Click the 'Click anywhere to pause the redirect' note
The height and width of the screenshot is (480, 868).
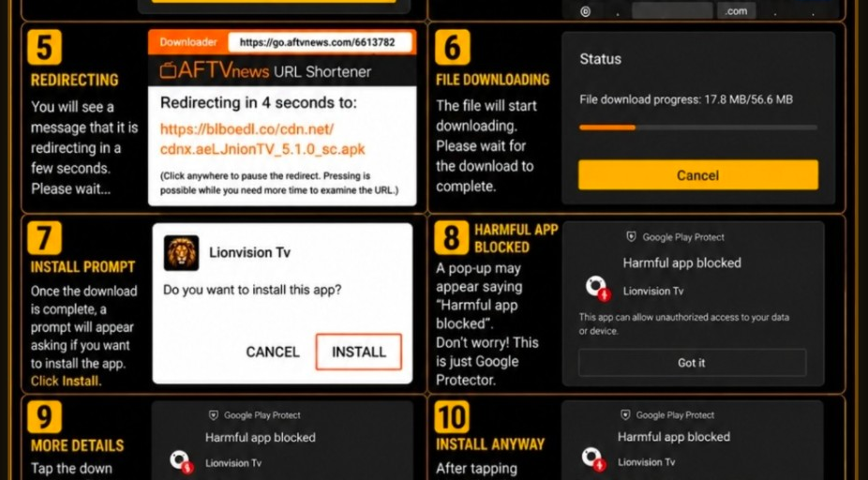click(279, 183)
